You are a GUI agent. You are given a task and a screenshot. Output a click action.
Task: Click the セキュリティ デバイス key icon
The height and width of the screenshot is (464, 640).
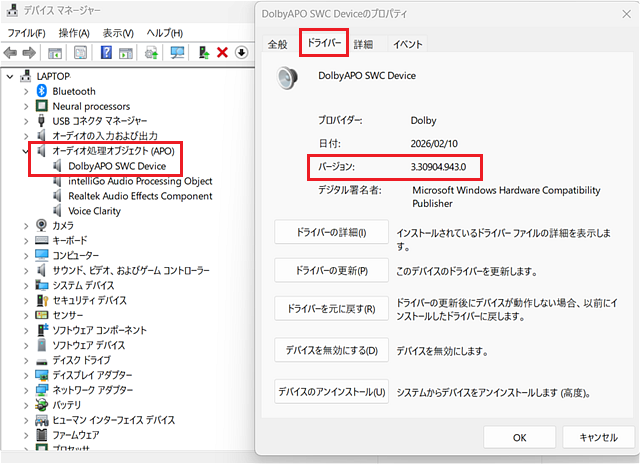click(42, 300)
